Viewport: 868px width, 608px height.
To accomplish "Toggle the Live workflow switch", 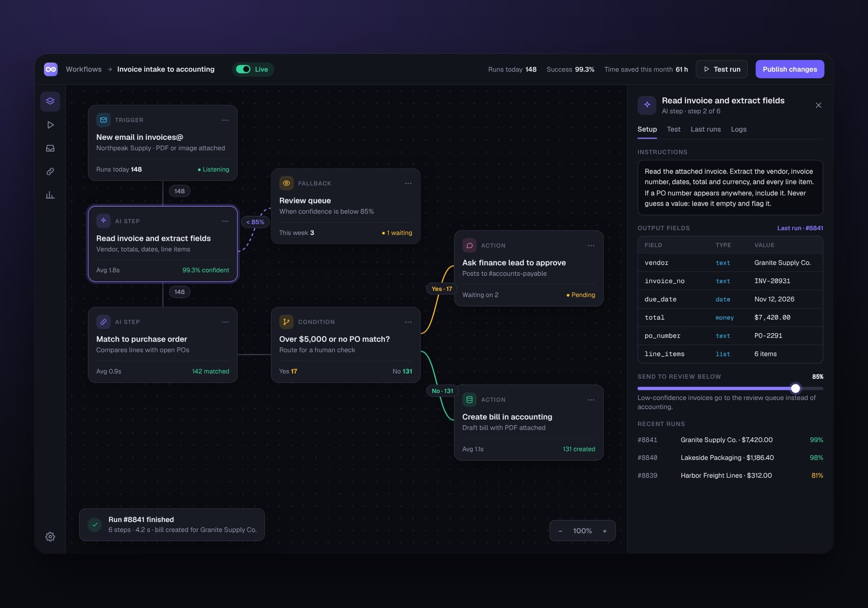I will [x=243, y=69].
